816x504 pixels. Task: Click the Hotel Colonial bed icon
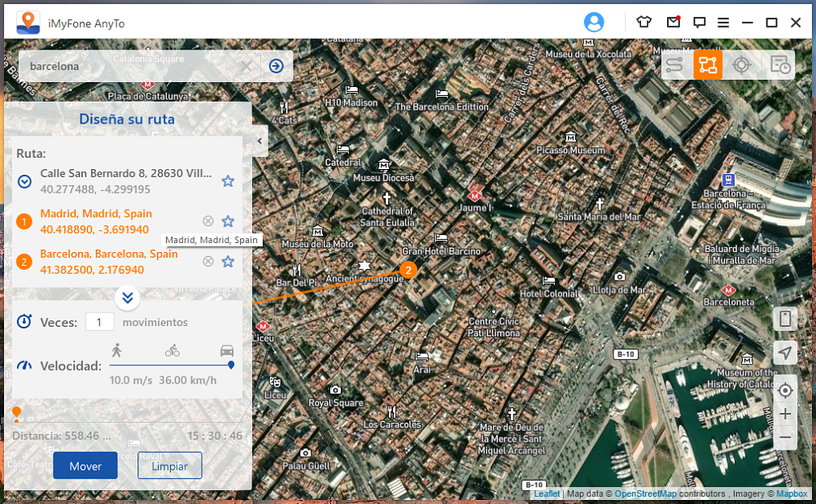(548, 281)
